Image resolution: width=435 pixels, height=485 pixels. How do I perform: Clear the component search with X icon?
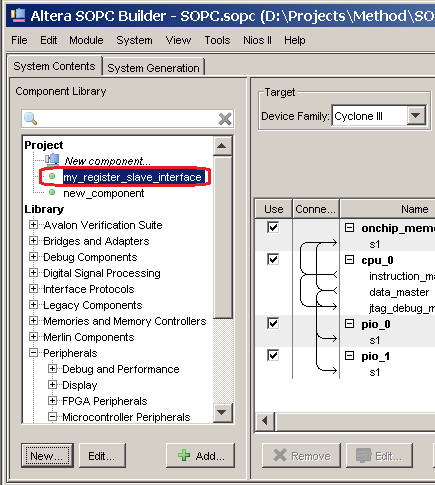coord(225,118)
